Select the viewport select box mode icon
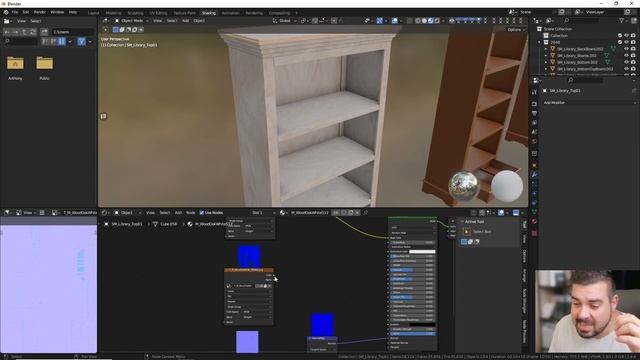This screenshot has height=360, width=640. click(x=116, y=29)
